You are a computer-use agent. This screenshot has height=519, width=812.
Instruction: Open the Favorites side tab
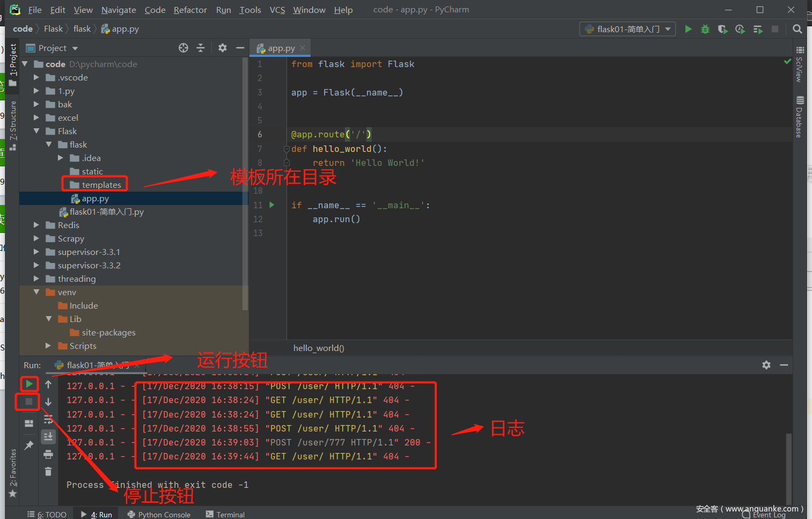click(x=13, y=473)
